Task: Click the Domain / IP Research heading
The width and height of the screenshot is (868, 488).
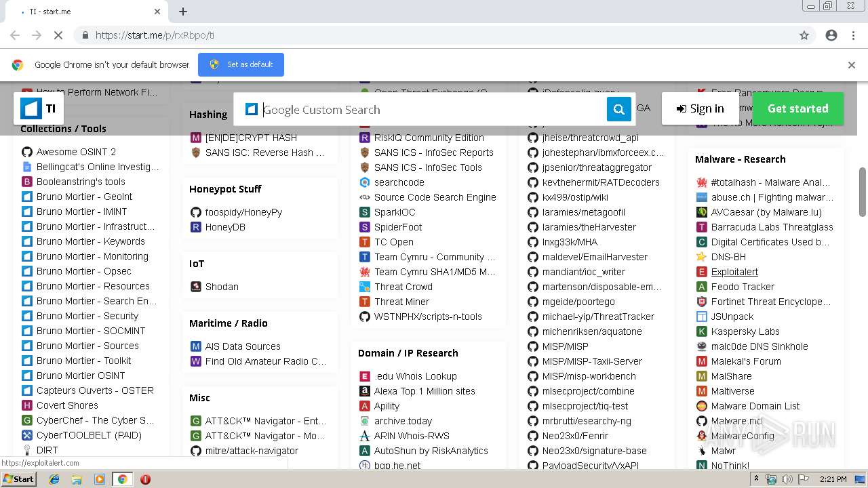Action: 408,353
